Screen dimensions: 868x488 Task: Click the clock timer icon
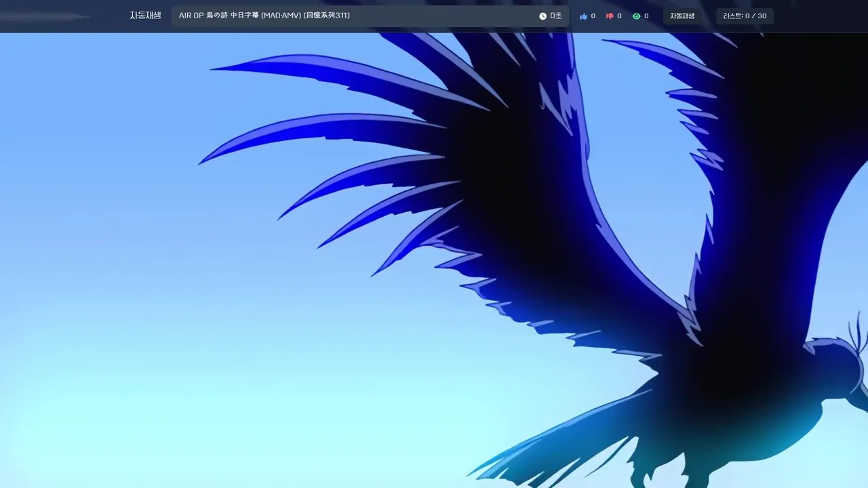coord(542,16)
